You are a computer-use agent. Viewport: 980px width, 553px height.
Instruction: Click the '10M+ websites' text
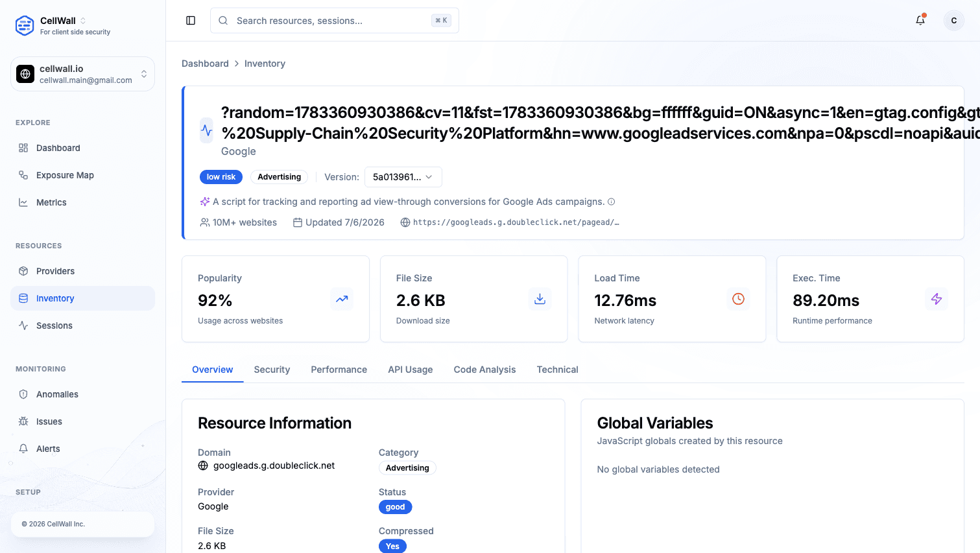(x=245, y=222)
